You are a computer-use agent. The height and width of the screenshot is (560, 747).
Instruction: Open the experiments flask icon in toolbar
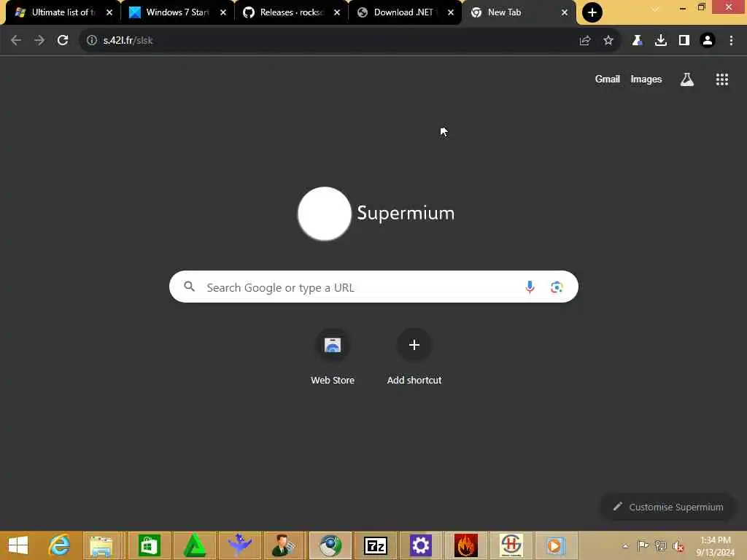tap(637, 41)
